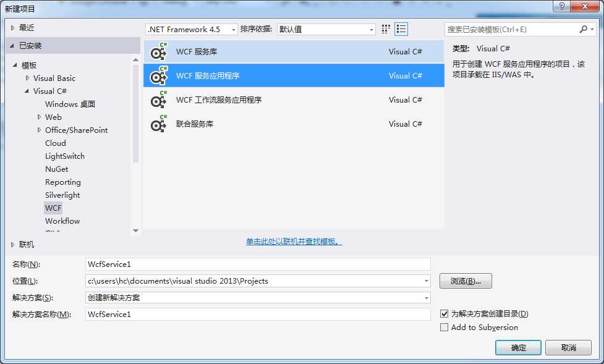This screenshot has height=364, width=604.
Task: Select NuGet in template tree
Action: pos(57,169)
